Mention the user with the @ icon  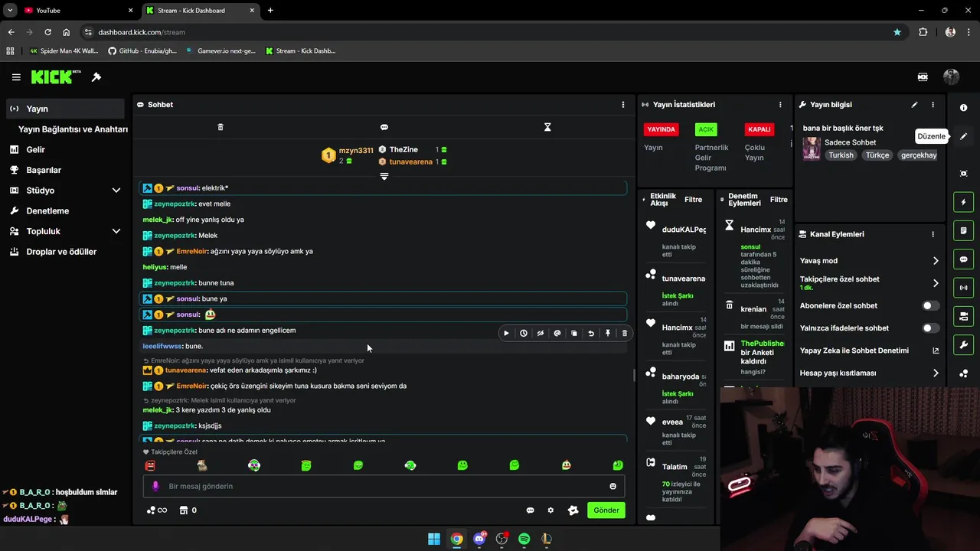click(x=557, y=333)
